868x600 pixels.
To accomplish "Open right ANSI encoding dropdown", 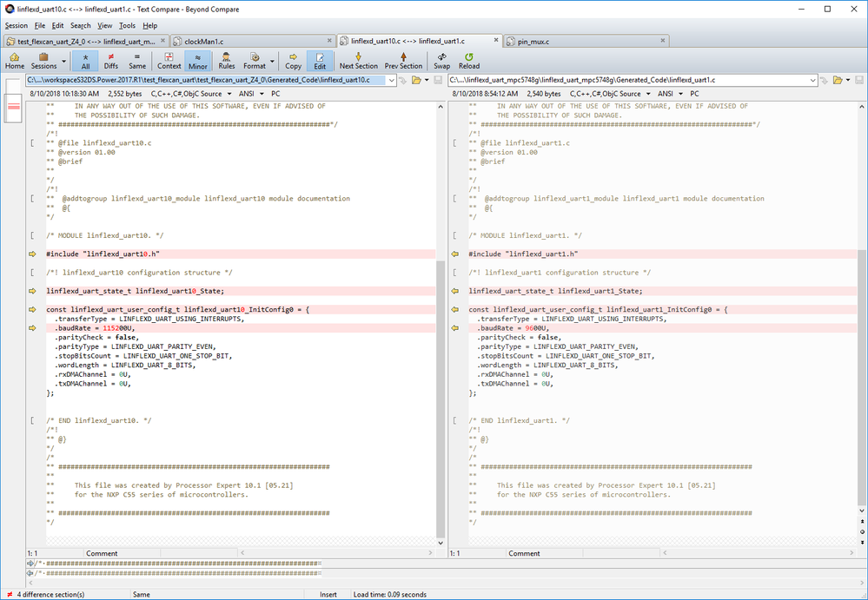I will pyautogui.click(x=671, y=94).
